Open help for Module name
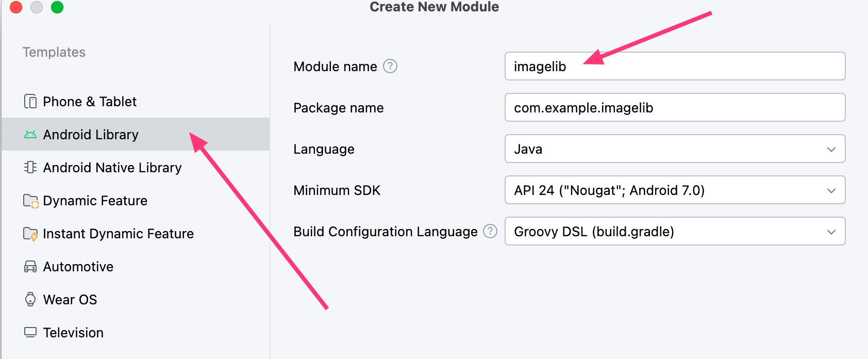The height and width of the screenshot is (359, 868). coord(390,67)
